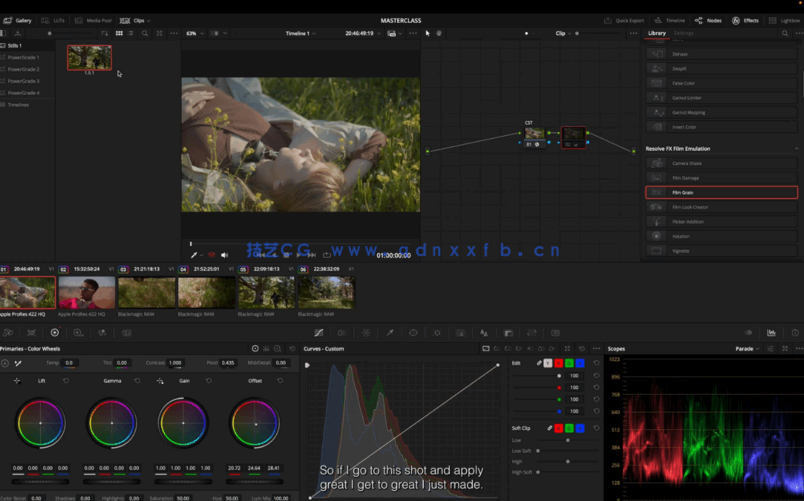This screenshot has width=804, height=501.
Task: Open the Curves panel ellipsis options menu
Action: (596, 349)
